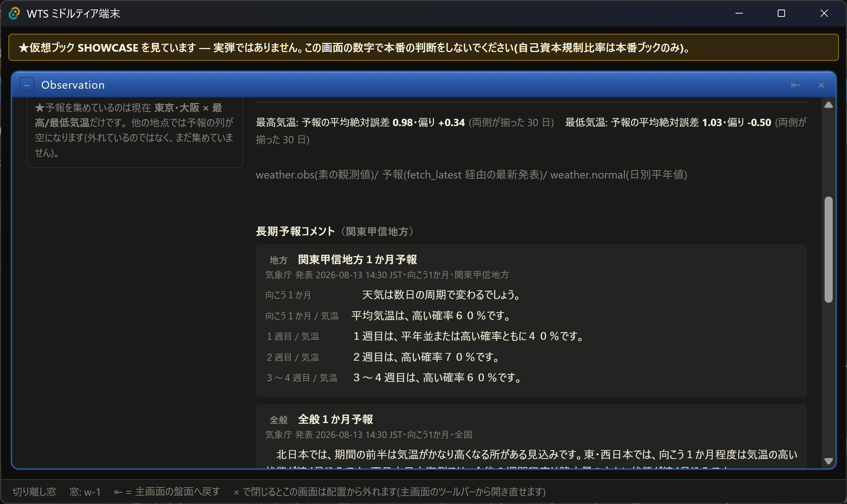Click the ２週目 / 気温 row label
This screenshot has height=504, width=847.
[x=293, y=357]
